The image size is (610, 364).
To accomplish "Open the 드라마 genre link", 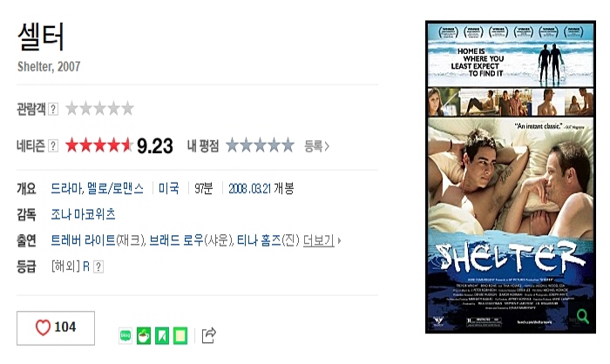I will coord(66,189).
